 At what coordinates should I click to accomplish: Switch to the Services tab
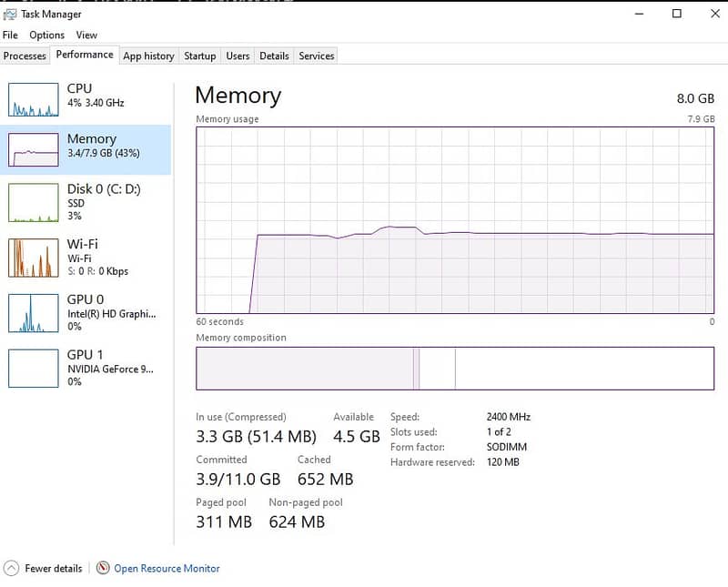[316, 56]
